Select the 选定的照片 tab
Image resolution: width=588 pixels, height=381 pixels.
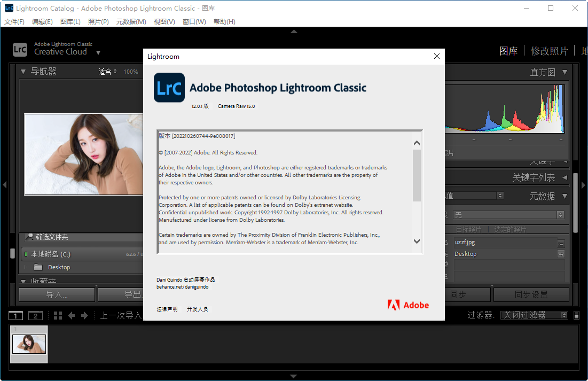pyautogui.click(x=510, y=229)
